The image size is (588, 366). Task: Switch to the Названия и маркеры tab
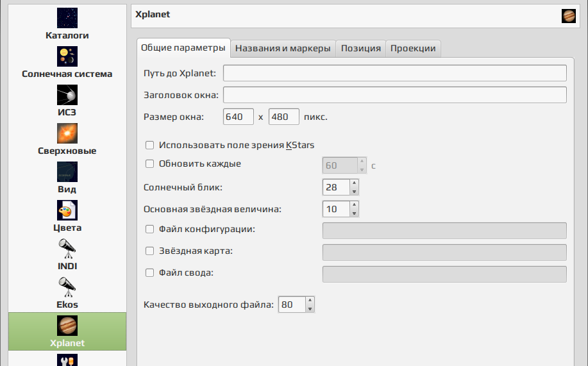283,48
